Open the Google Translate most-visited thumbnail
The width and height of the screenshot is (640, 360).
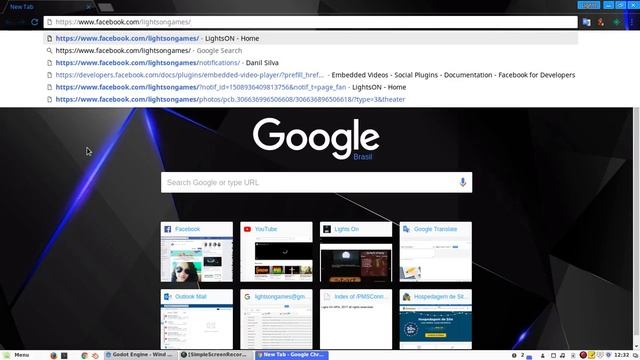(436, 252)
